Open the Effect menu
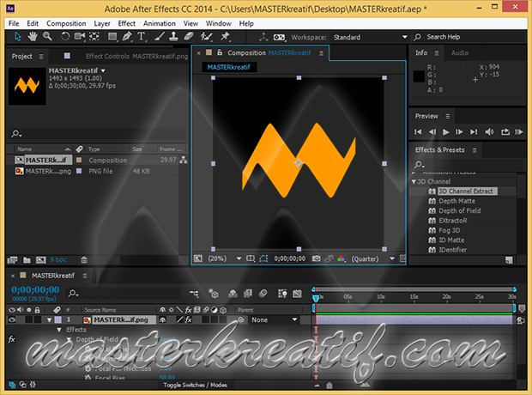The image size is (532, 395). click(126, 23)
